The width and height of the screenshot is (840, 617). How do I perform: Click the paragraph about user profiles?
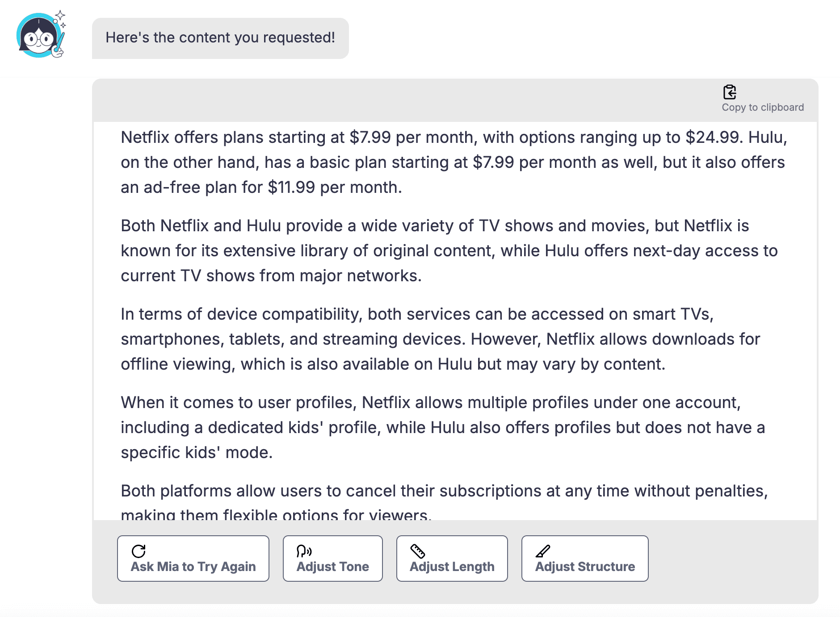pyautogui.click(x=442, y=428)
